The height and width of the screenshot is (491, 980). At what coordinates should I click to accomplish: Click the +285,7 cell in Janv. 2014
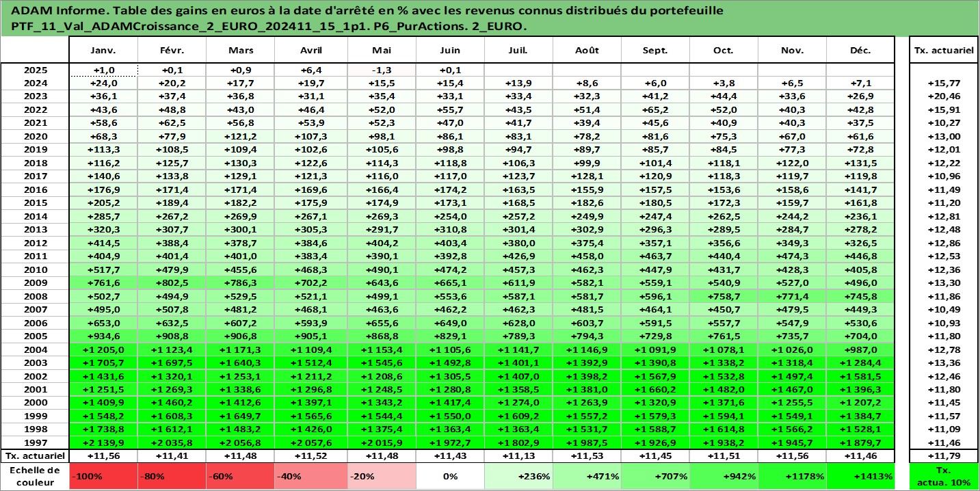103,216
